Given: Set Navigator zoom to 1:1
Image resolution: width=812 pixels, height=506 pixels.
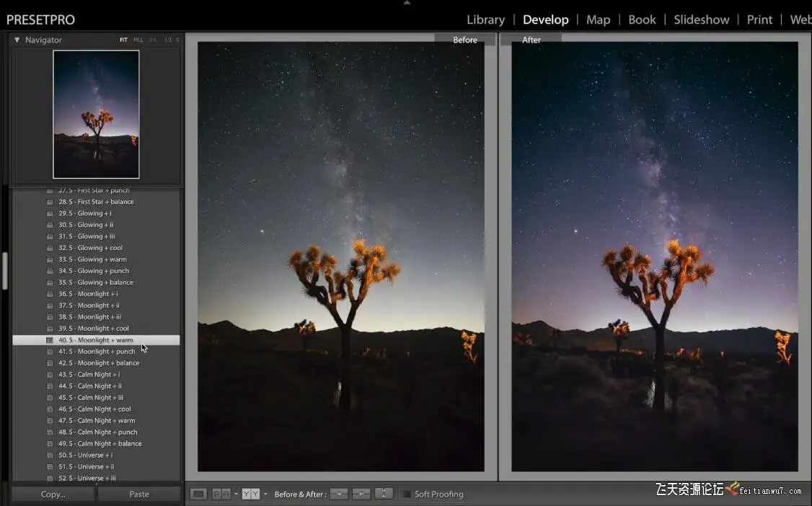Looking at the screenshot, I should pos(153,40).
